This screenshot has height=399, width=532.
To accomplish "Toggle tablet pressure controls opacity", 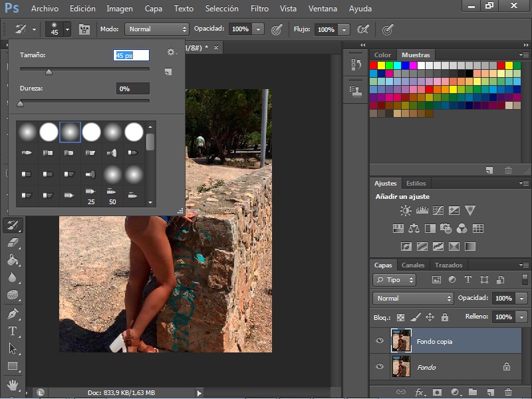I will pyautogui.click(x=277, y=29).
